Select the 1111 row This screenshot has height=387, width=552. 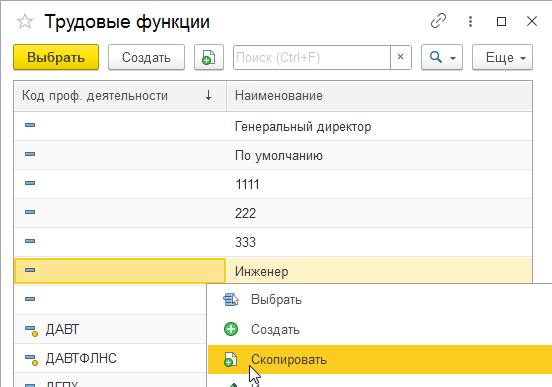[x=273, y=184]
